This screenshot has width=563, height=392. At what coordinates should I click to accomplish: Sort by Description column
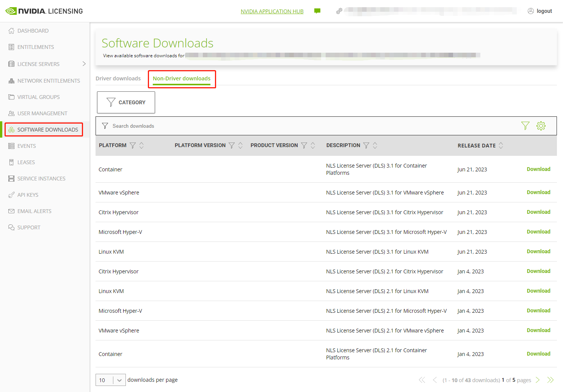point(375,146)
